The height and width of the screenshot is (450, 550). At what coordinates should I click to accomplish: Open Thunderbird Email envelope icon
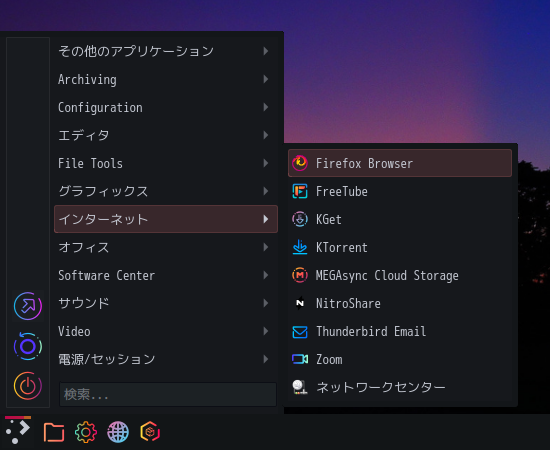point(300,331)
